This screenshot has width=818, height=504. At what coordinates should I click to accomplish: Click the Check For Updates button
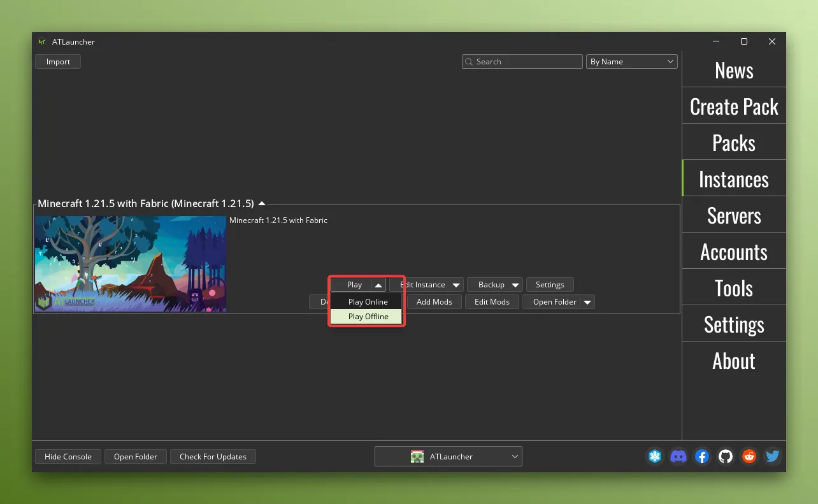pyautogui.click(x=213, y=456)
